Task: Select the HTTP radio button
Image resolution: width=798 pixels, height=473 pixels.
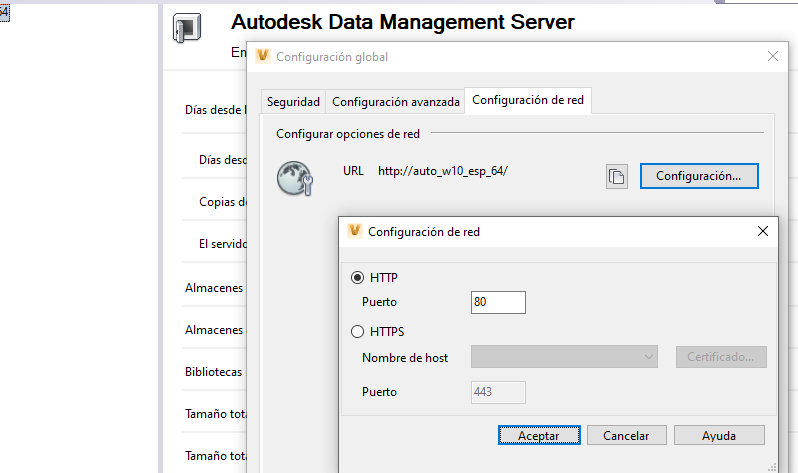Action: (358, 277)
